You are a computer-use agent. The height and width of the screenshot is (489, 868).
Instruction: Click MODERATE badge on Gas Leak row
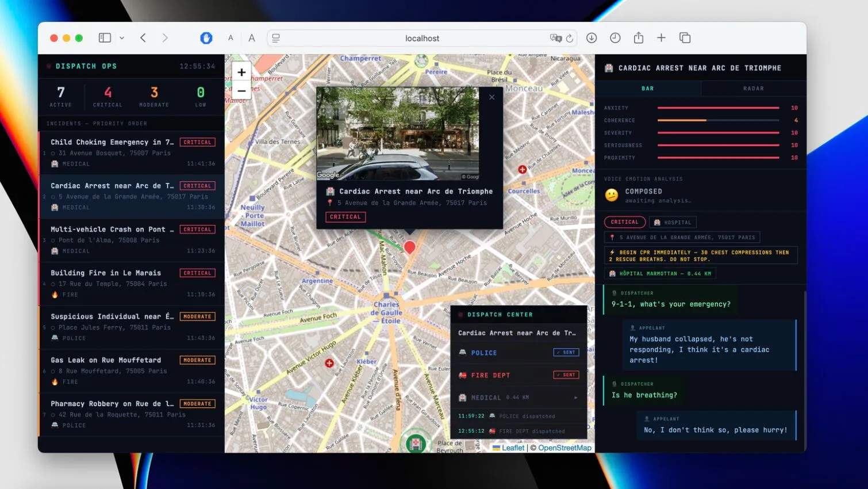point(197,360)
